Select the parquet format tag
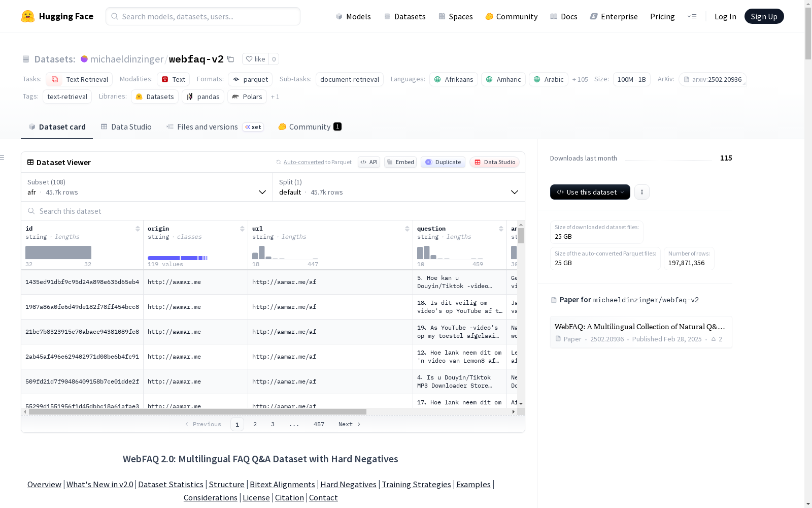812x508 pixels. pos(250,79)
